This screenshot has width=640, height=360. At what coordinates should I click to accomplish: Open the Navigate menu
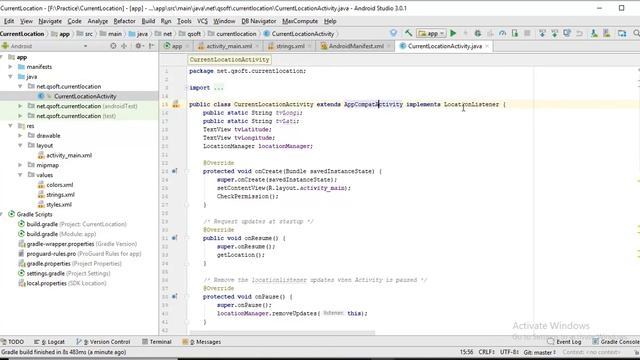[50, 21]
